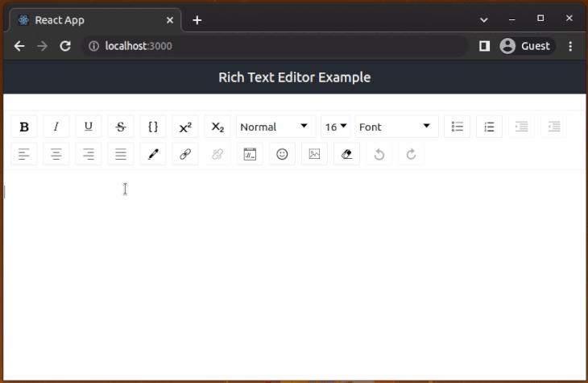Toggle monospace code formatting
Viewport: 588px width, 383px height.
(x=153, y=127)
